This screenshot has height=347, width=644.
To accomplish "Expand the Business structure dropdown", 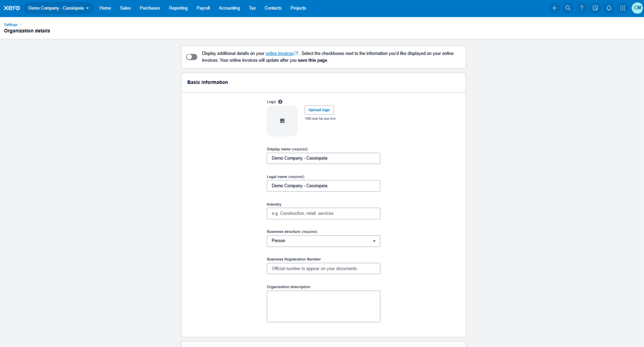I will 323,241.
